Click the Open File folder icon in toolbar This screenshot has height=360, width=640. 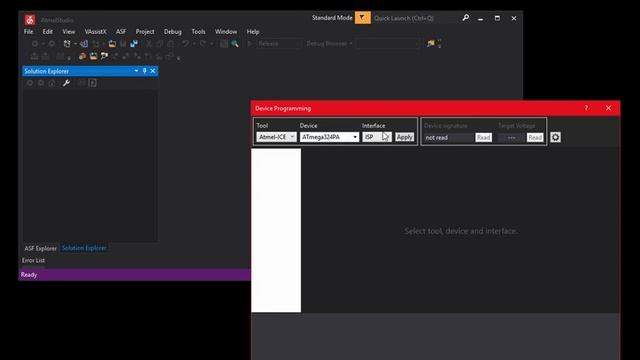112,44
